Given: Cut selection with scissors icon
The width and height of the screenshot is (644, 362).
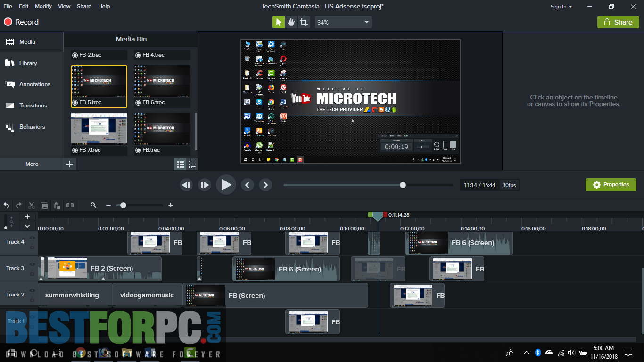Looking at the screenshot, I should tap(32, 205).
